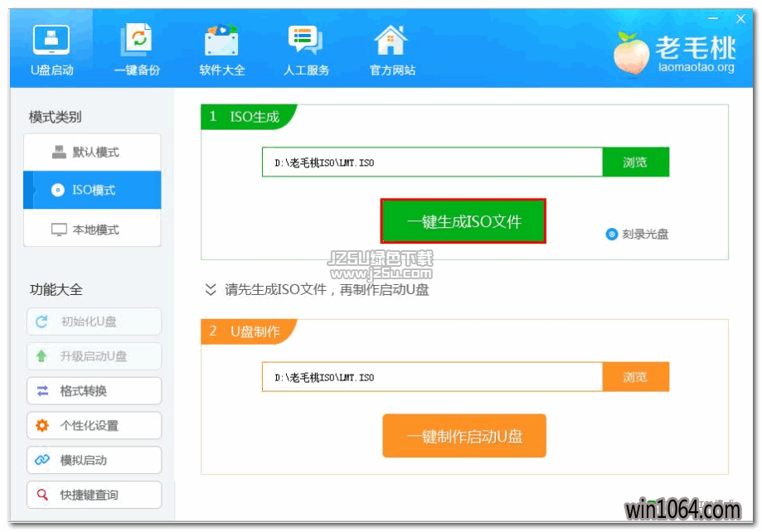762x532 pixels.
Task: Click orange 浏览 button for U盘制作
Action: coord(635,376)
